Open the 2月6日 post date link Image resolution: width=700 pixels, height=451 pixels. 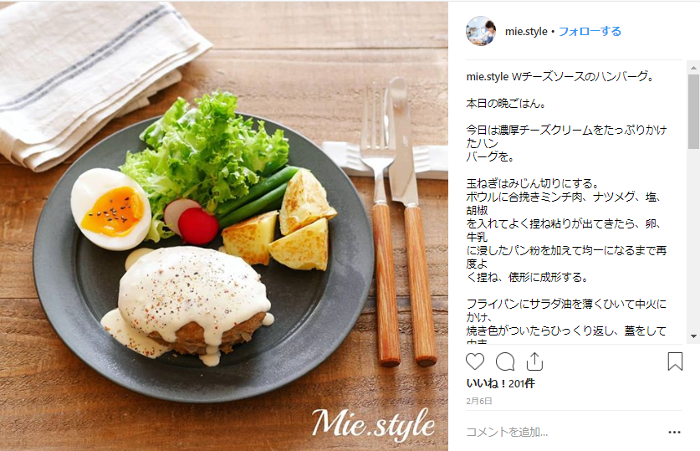[x=479, y=401]
